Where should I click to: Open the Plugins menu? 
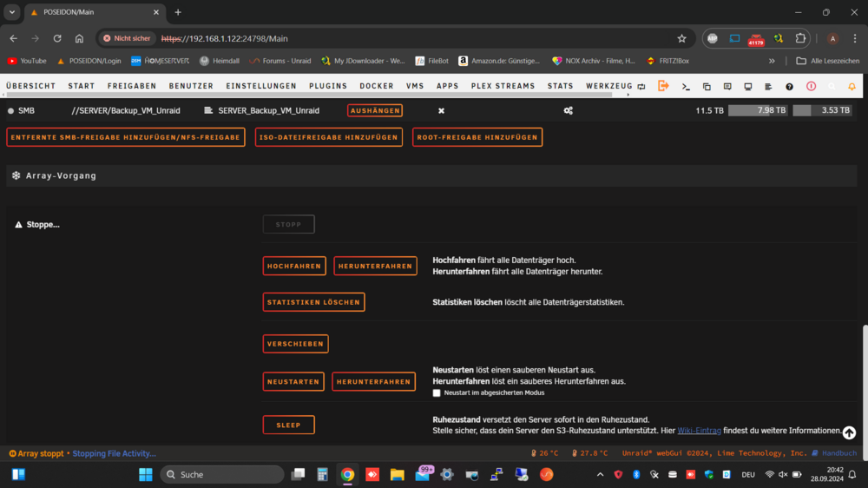pos(328,86)
